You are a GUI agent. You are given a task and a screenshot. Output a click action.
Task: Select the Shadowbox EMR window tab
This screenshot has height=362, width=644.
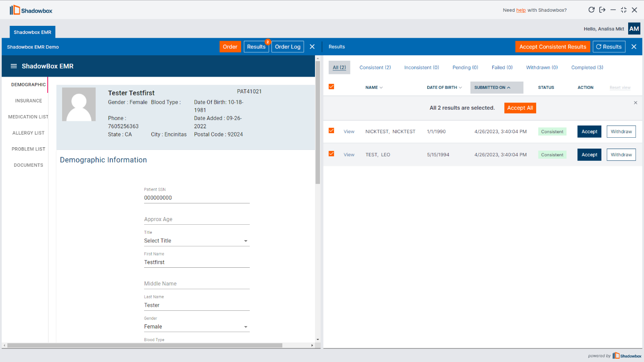click(x=33, y=32)
